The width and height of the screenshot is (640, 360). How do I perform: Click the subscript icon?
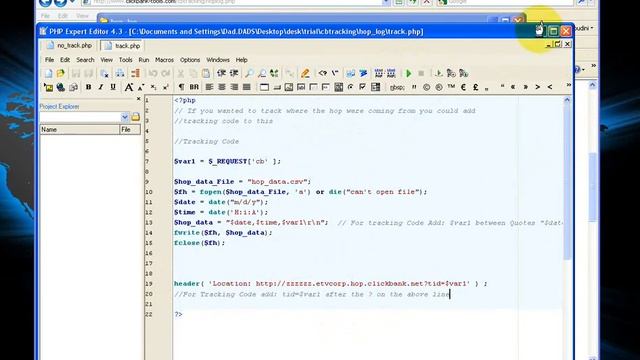pyautogui.click(x=153, y=87)
